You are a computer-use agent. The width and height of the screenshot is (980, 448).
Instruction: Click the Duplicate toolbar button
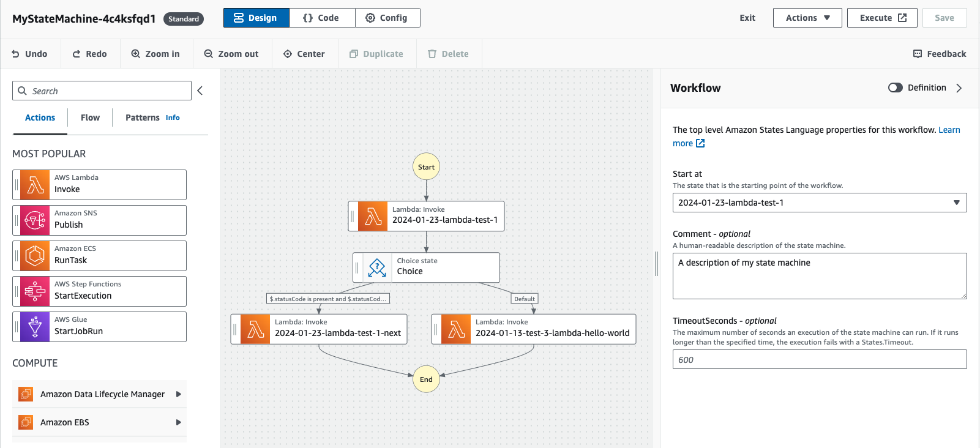tap(376, 54)
